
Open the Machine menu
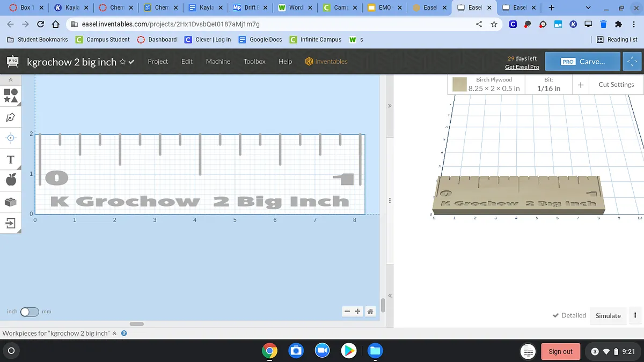[x=218, y=61]
